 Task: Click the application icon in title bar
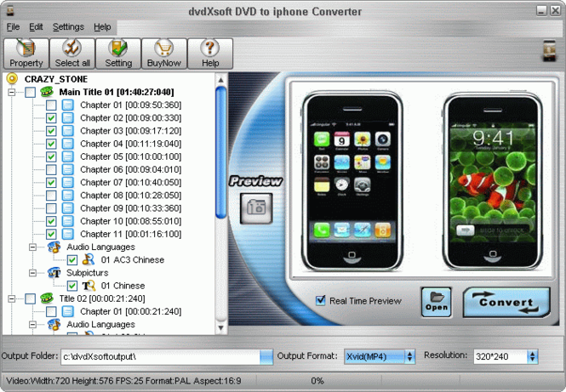pyautogui.click(x=9, y=11)
